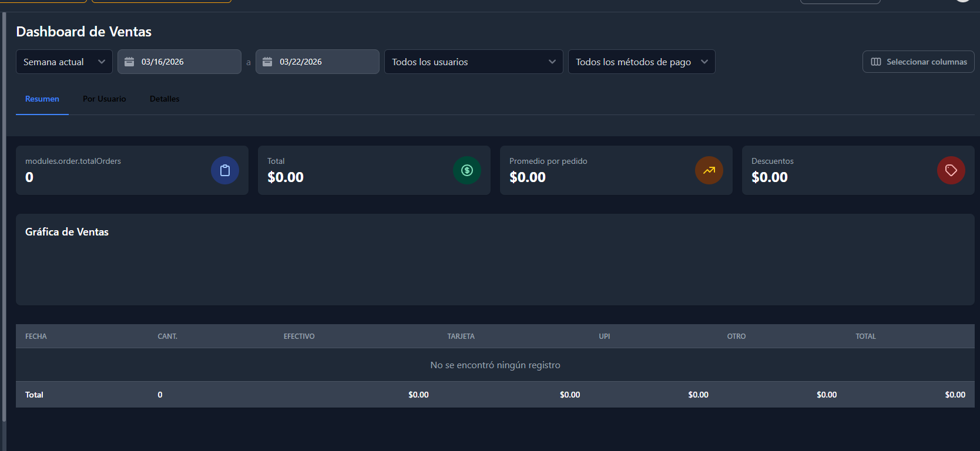Click the end date field 03/22/2026

point(326,62)
